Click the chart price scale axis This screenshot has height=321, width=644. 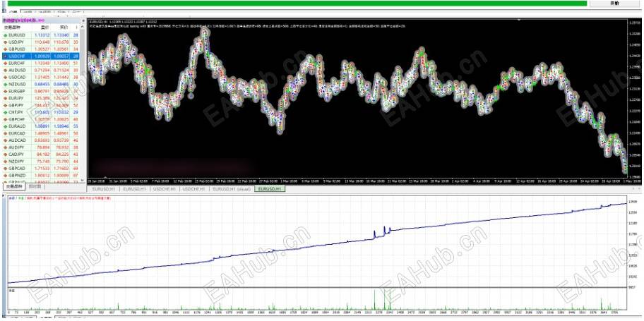[635, 99]
